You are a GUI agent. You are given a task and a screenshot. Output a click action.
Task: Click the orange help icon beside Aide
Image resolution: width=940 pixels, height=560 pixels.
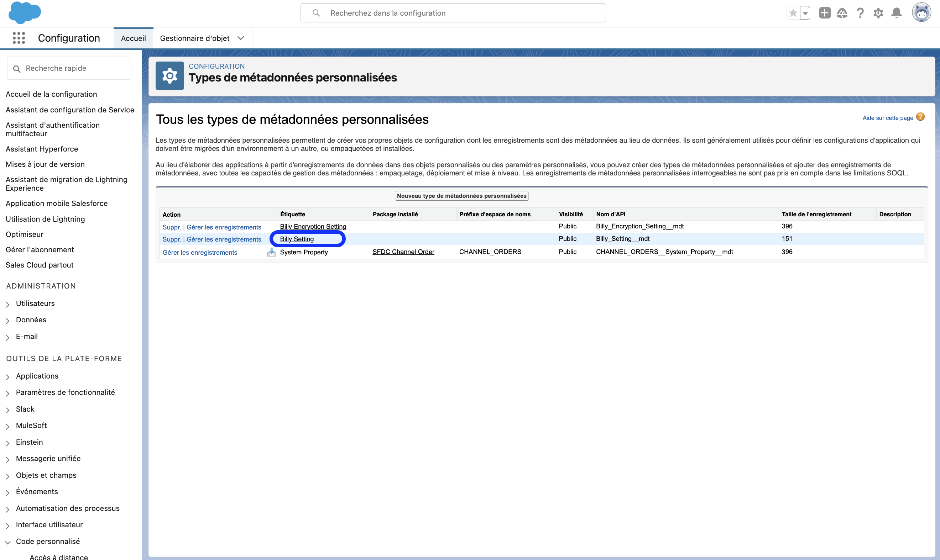tap(920, 117)
